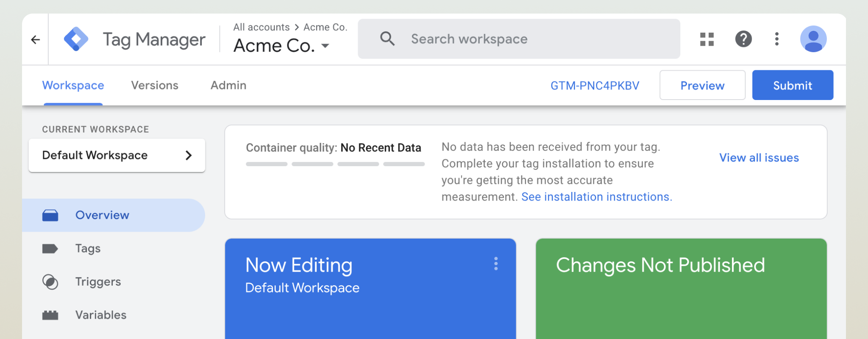Select Triggers in the sidebar
Screen dimensions: 868x339
[114, 282]
